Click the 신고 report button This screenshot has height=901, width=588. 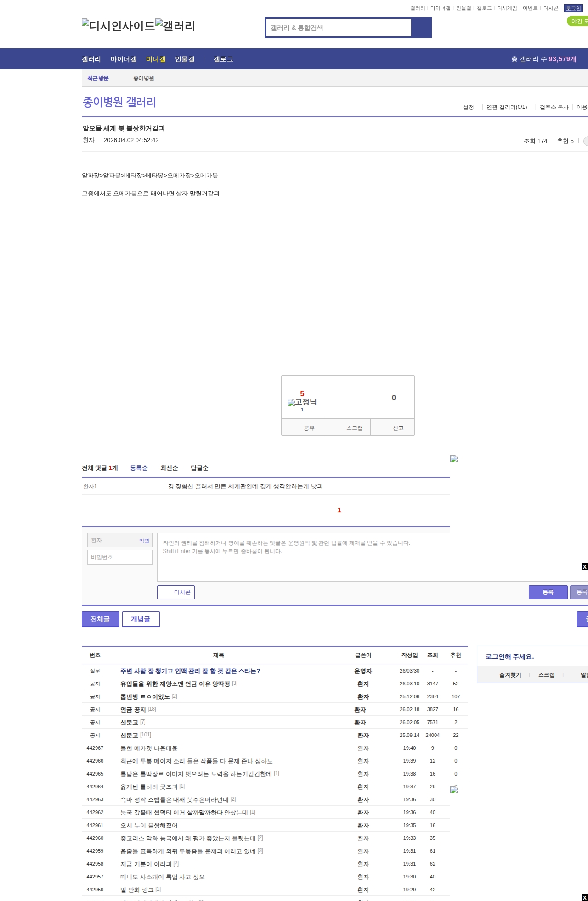393,428
